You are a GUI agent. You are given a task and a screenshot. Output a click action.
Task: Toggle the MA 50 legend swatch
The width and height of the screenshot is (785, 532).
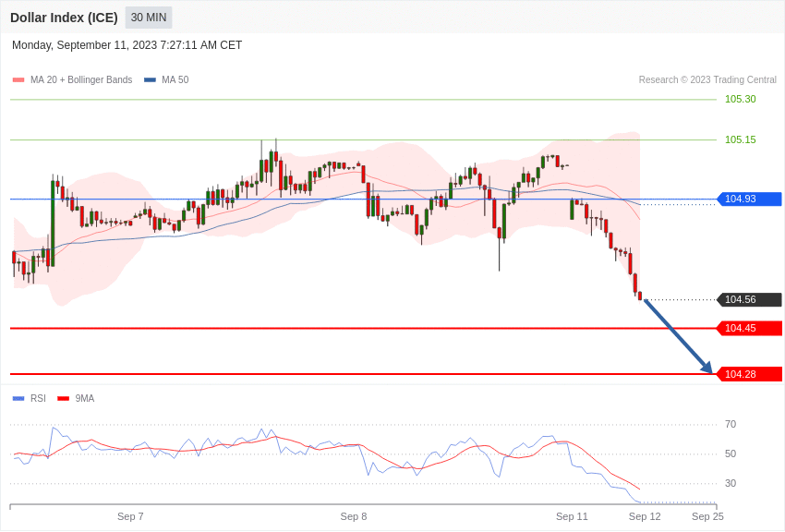[x=150, y=80]
